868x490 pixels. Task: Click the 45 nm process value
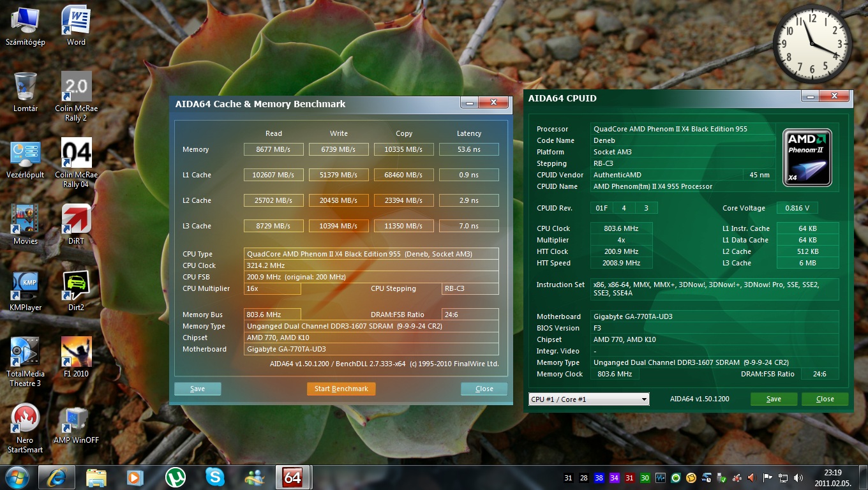coord(760,175)
